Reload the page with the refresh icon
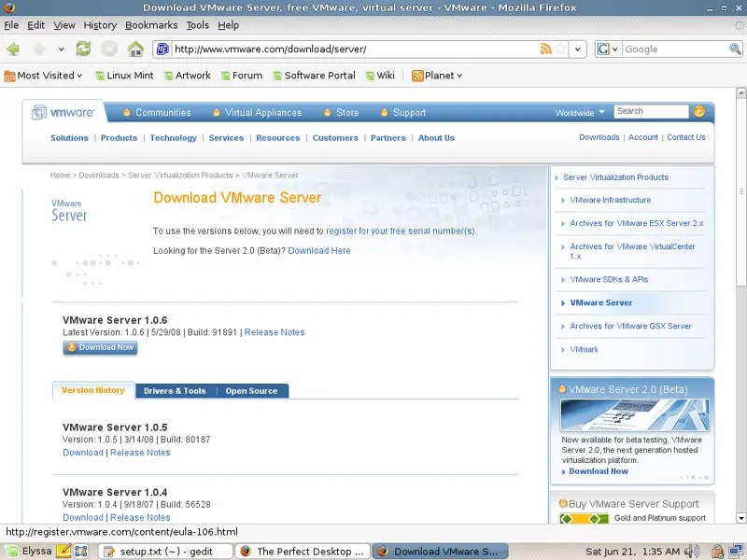 83,49
